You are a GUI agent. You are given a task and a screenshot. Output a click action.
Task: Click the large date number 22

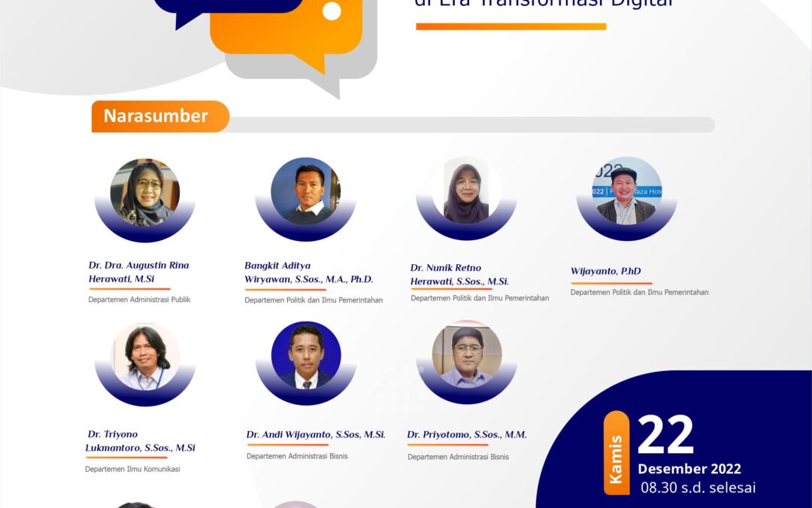click(665, 434)
